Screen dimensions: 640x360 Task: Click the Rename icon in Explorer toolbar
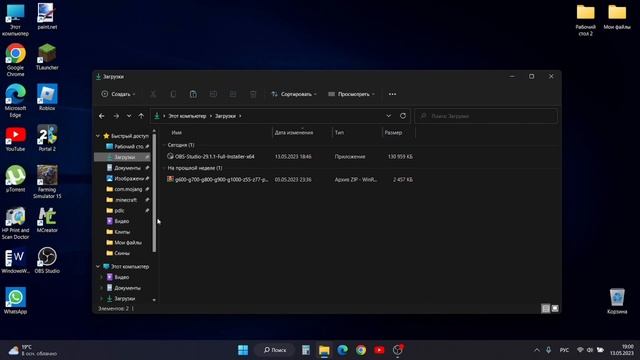pos(213,94)
